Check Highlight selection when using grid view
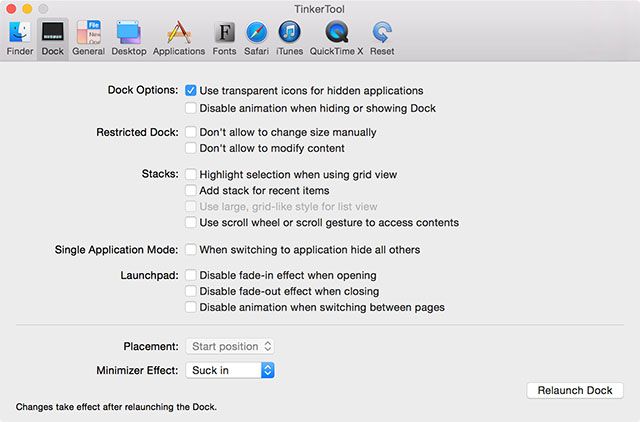 (x=191, y=174)
